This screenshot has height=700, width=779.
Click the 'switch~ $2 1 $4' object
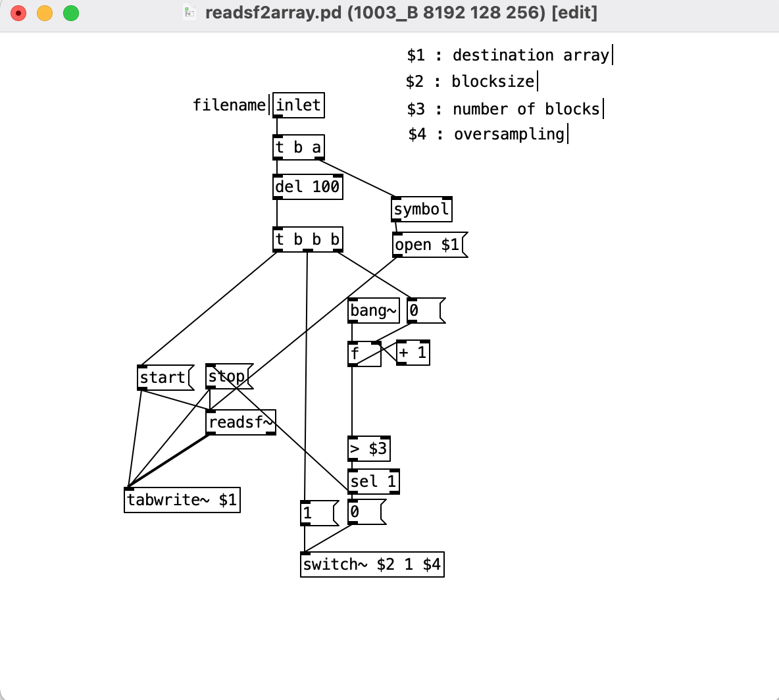[x=372, y=565]
